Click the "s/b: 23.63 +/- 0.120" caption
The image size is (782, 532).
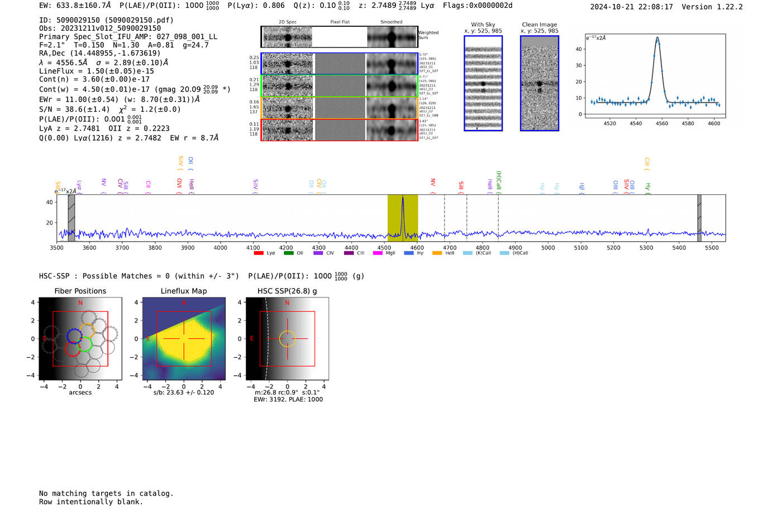click(184, 392)
